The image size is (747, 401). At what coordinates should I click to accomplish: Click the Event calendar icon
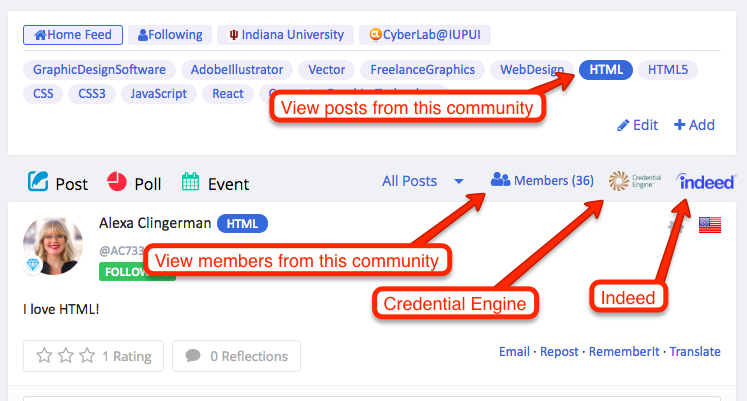point(190,181)
